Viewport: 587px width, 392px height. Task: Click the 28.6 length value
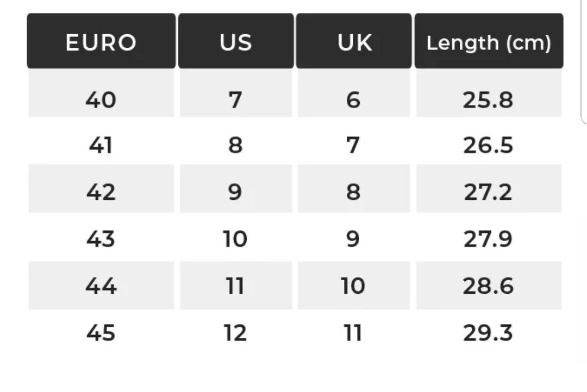point(488,286)
